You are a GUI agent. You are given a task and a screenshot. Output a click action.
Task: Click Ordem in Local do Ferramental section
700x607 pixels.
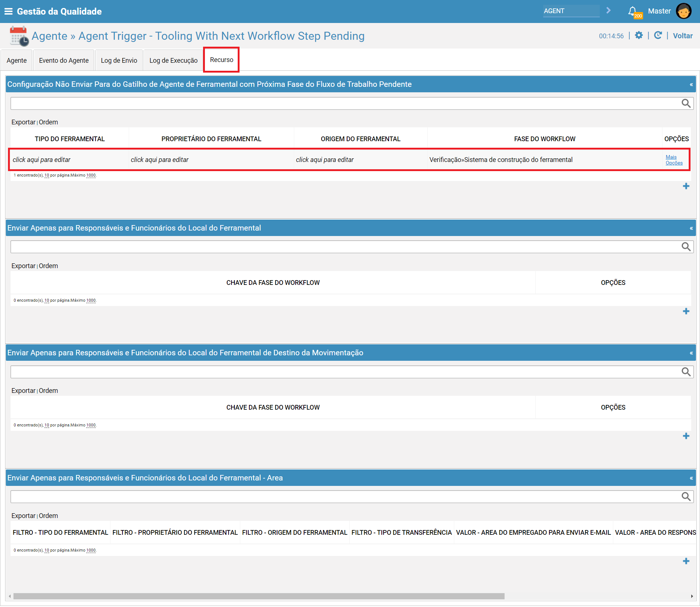tap(48, 266)
